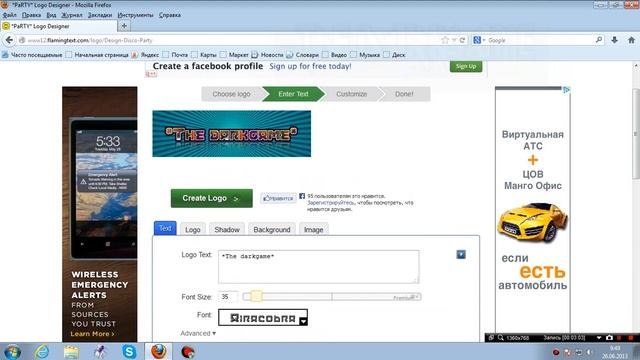Viewport: 640px width, 360px height.
Task: Open the Правка menu
Action: pyautogui.click(x=31, y=15)
